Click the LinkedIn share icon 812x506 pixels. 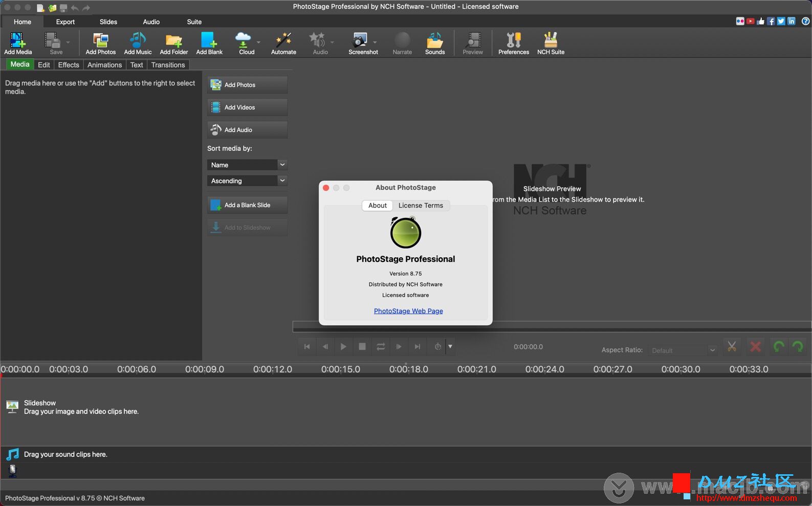coord(792,21)
